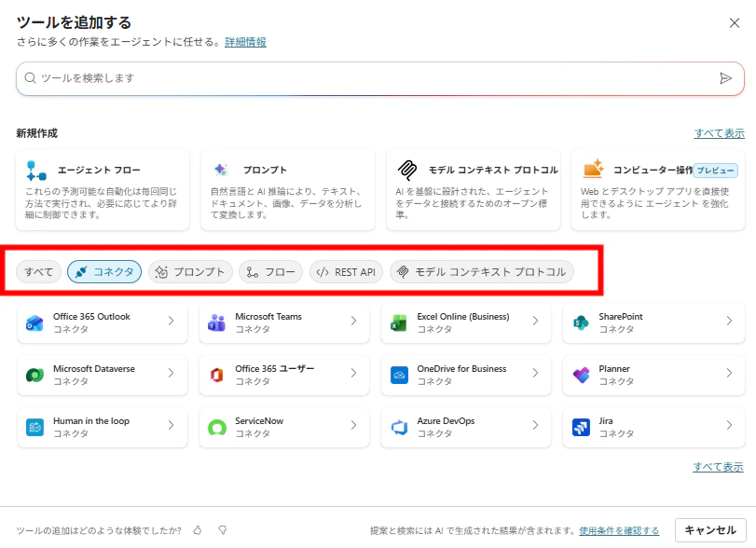Click the Human in the loop icon
Image resolution: width=756 pixels, height=548 pixels.
click(34, 427)
